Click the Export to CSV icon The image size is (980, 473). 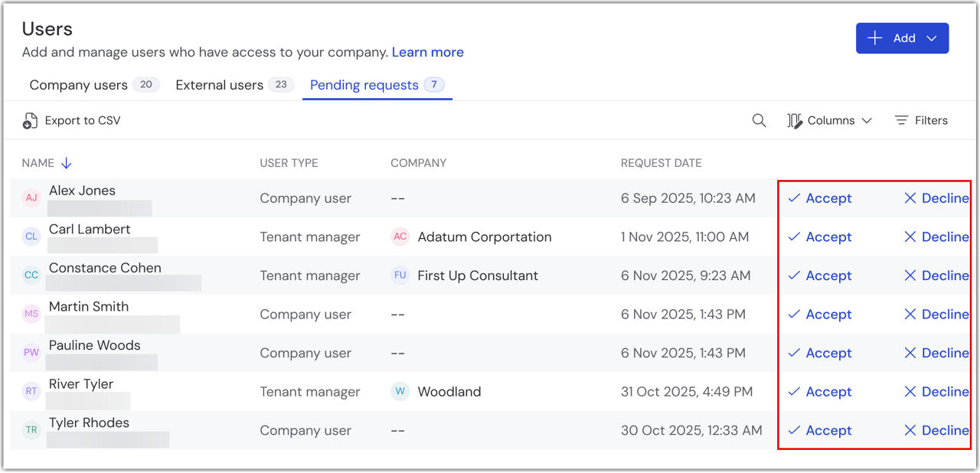(30, 121)
